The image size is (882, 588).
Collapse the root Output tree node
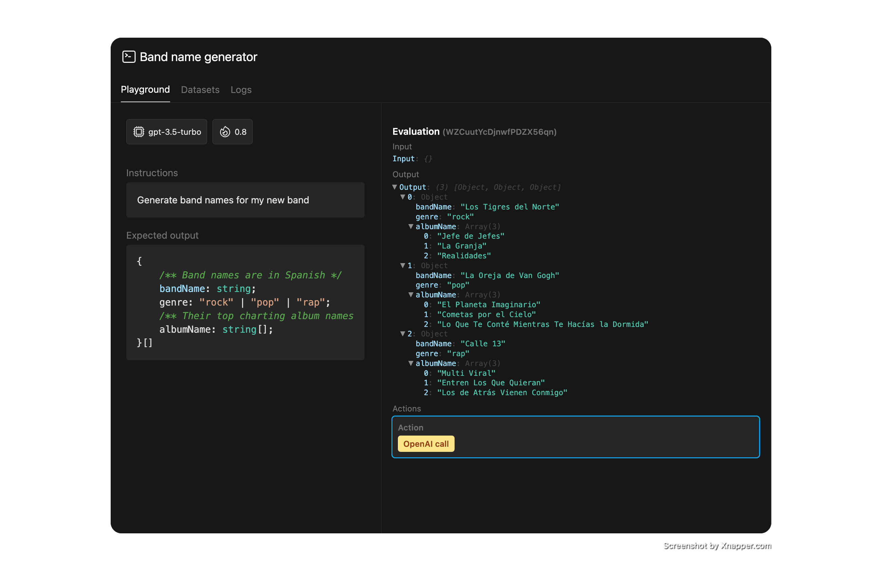(x=394, y=187)
